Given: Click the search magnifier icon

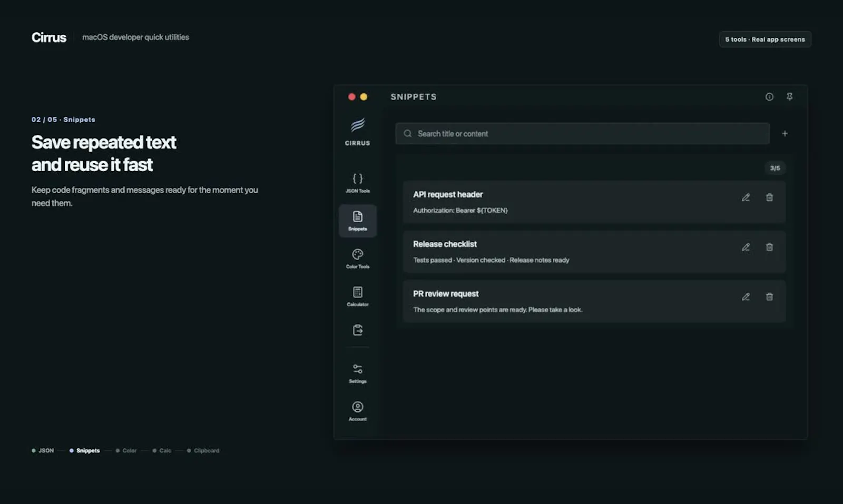Looking at the screenshot, I should tap(407, 134).
